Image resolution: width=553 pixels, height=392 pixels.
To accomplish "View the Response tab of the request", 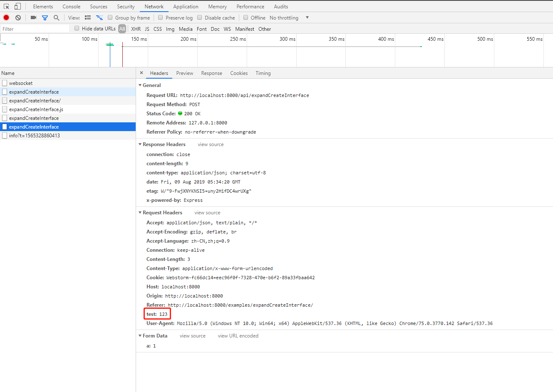I will click(x=212, y=73).
